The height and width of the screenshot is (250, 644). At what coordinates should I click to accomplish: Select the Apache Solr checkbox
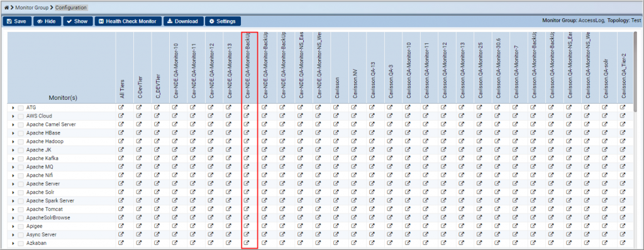[x=21, y=193]
